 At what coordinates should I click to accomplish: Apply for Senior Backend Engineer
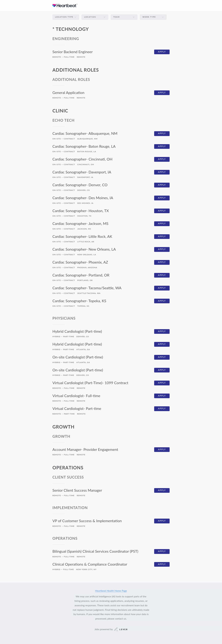(x=162, y=52)
